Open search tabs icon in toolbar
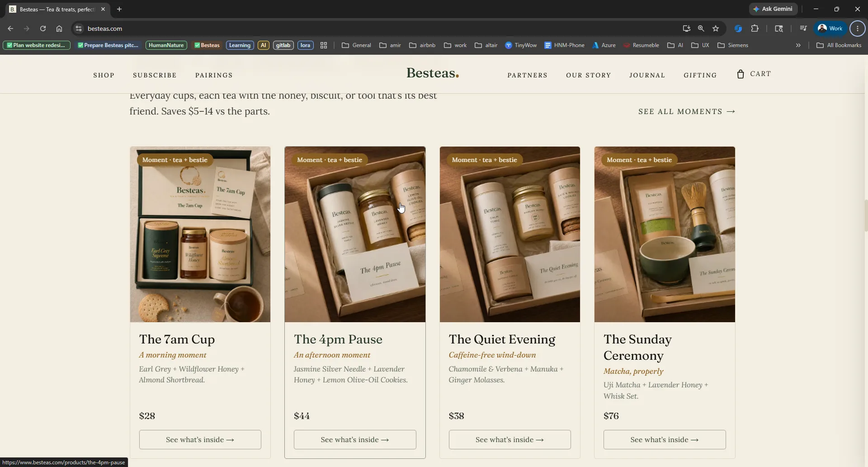The image size is (868, 467). [x=778, y=29]
